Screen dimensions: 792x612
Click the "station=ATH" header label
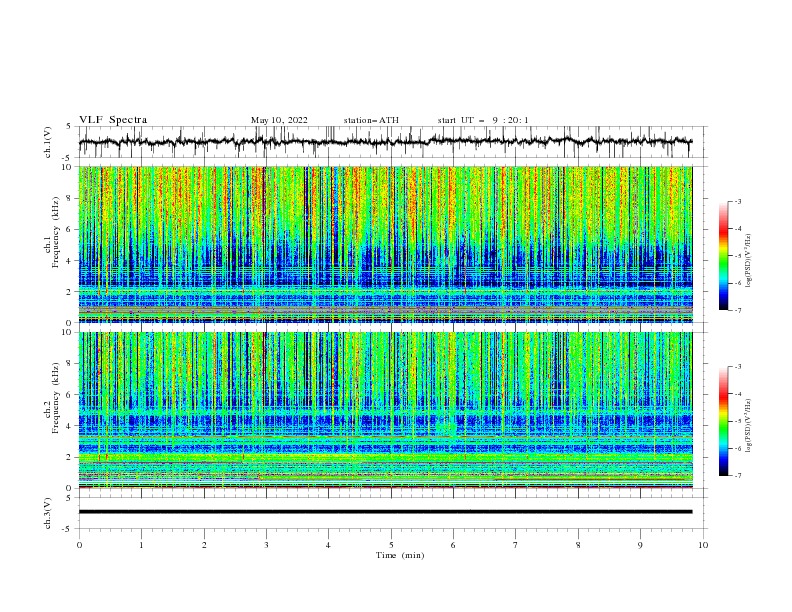click(x=371, y=120)
